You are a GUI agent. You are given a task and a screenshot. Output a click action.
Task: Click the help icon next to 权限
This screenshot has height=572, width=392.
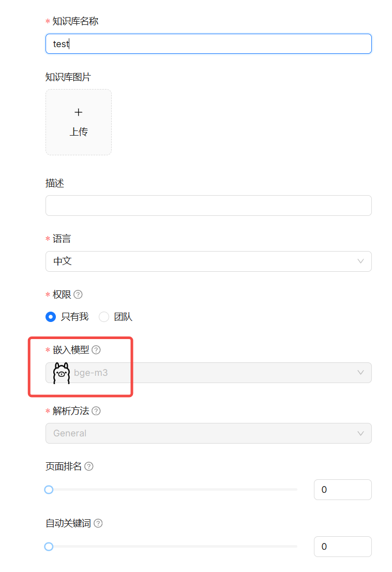(78, 294)
